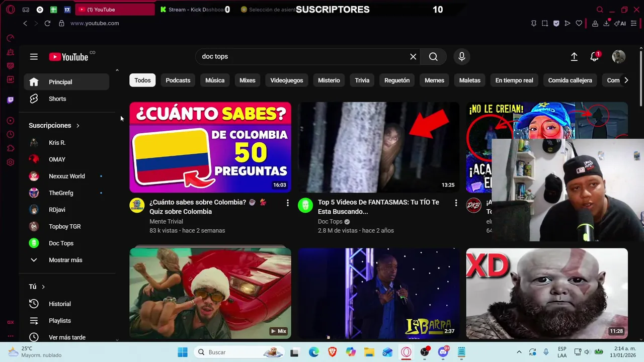This screenshot has height=362, width=644.
Task: Open options menu for FANTASMAS video
Action: 456,203
